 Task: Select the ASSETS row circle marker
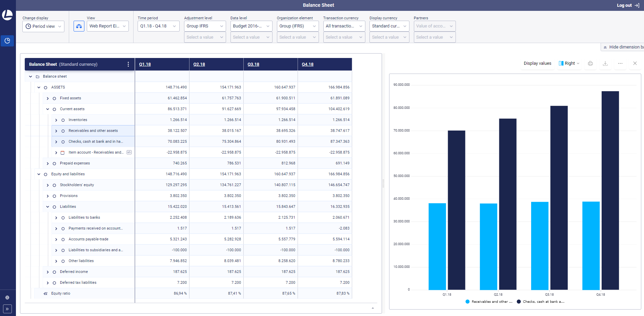(45, 87)
